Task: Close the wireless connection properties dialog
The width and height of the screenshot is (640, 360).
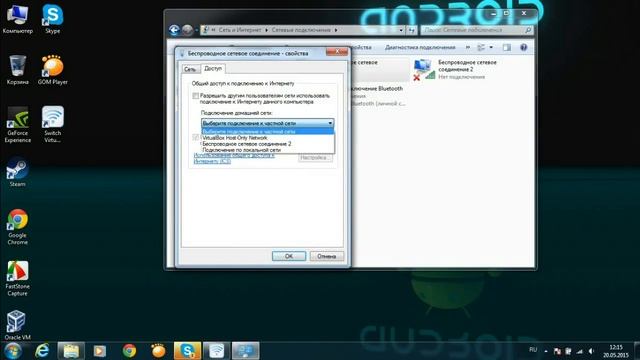Action: click(x=337, y=51)
